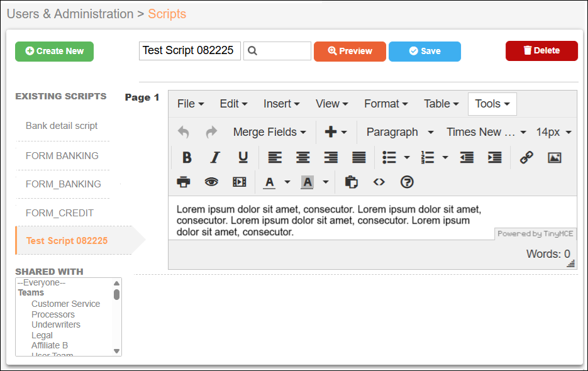Click the Redo arrow icon

211,132
